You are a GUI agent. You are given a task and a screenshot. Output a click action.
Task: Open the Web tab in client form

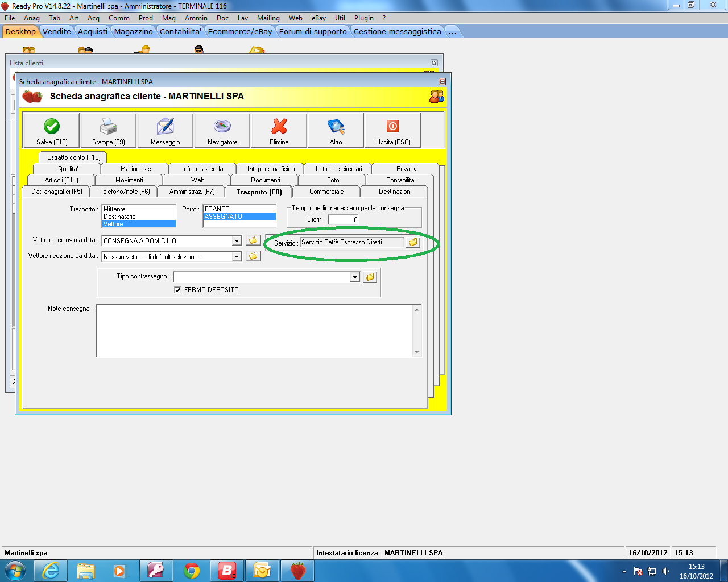pyautogui.click(x=197, y=180)
